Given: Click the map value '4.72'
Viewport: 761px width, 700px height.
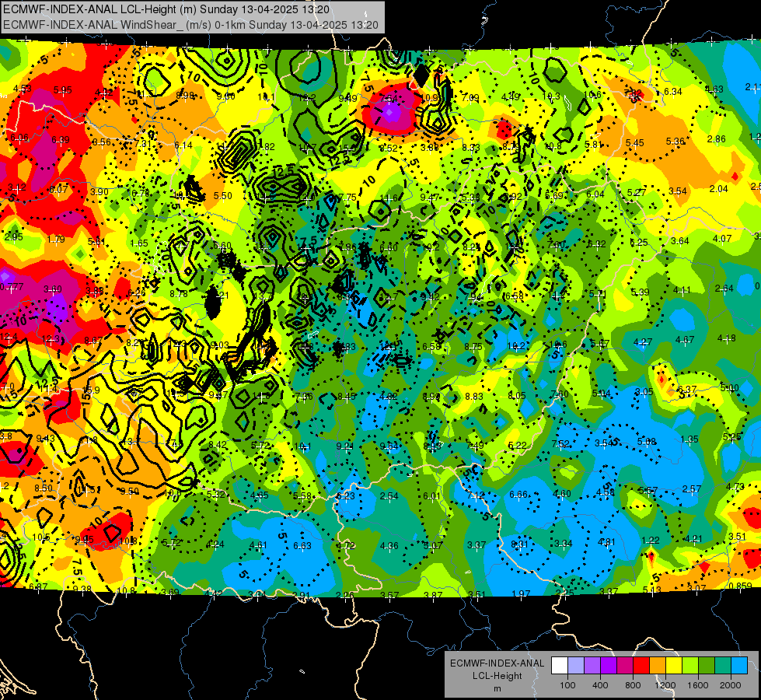Looking at the screenshot, I should tap(346, 546).
